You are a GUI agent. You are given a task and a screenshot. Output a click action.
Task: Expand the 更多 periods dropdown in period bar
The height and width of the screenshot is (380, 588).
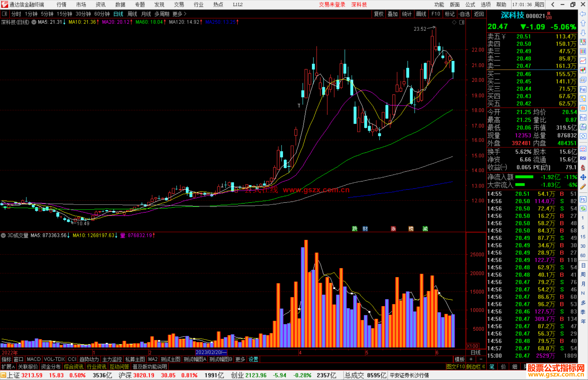coord(179,14)
